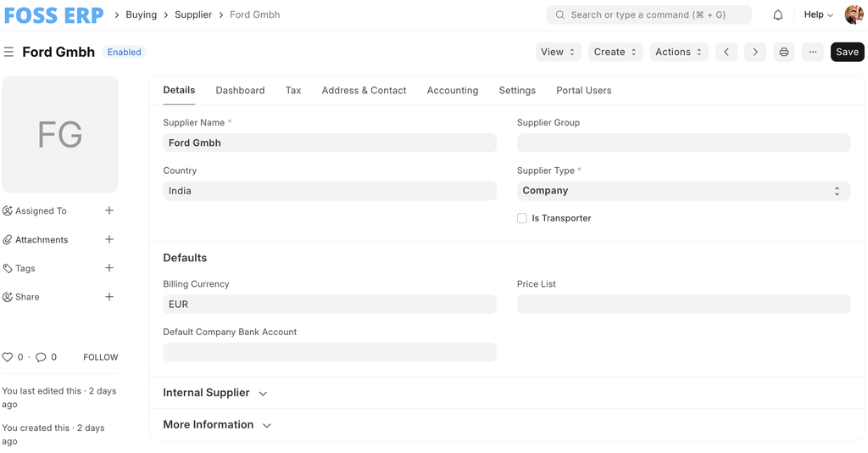Share the document with the plus icon
The image size is (868, 453).
(109, 297)
